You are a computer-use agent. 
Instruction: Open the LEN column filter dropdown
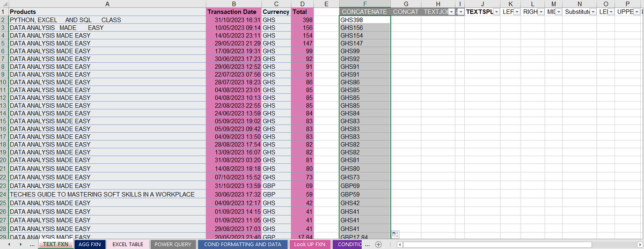[610, 12]
